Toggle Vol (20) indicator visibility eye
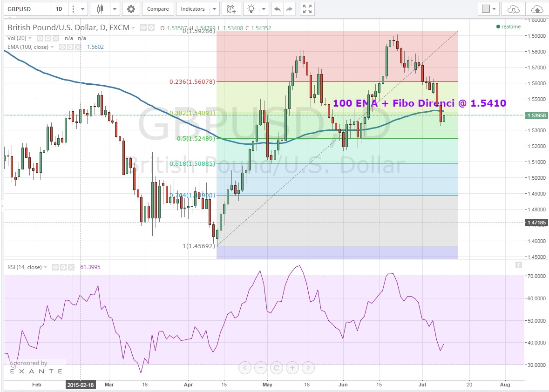Image resolution: width=549 pixels, height=392 pixels. [40, 38]
